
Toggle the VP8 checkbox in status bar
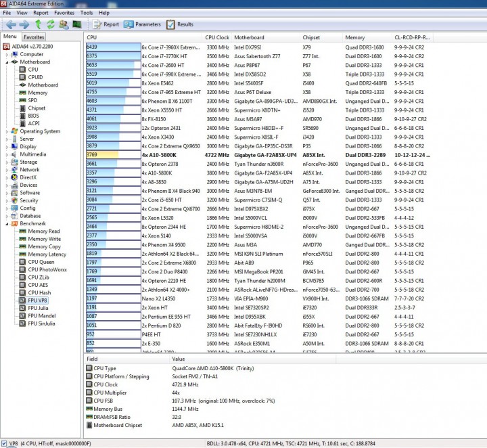pyautogui.click(x=4, y=443)
